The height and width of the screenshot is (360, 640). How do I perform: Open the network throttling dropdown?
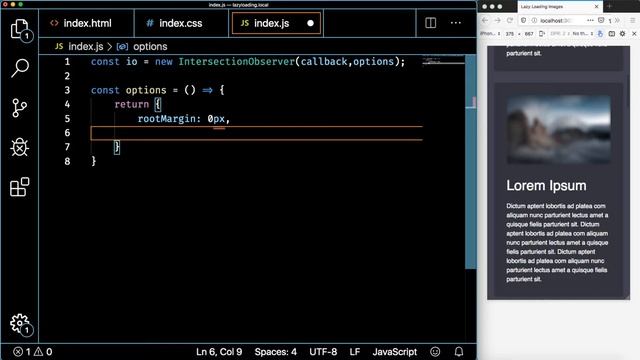click(x=582, y=33)
